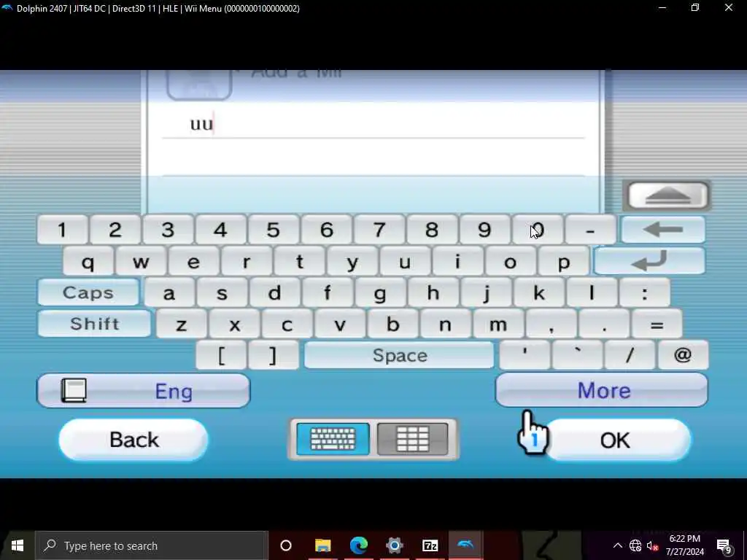The height and width of the screenshot is (560, 747).
Task: Tap the letter x key
Action: (234, 324)
